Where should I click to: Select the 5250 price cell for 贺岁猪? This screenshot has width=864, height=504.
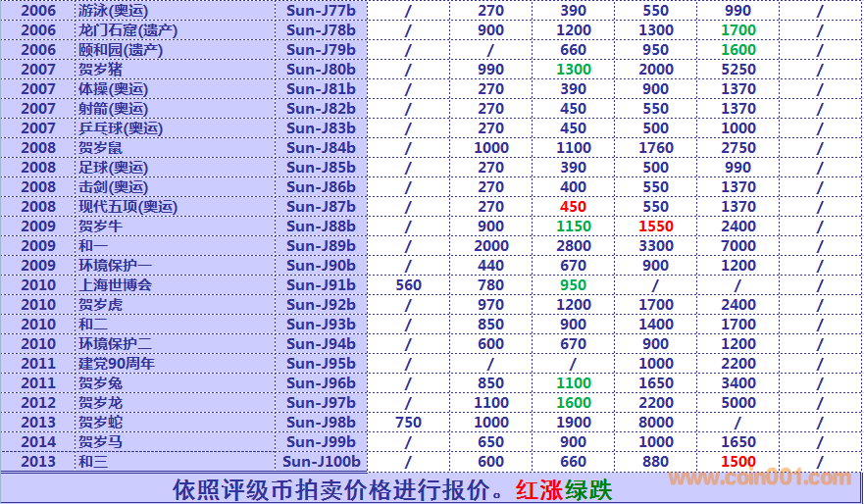(x=737, y=70)
